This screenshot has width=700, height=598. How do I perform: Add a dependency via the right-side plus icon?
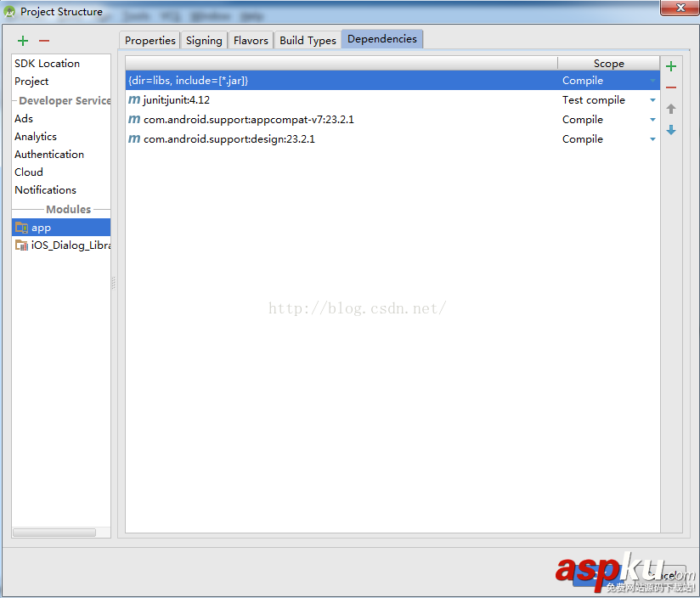coord(671,65)
